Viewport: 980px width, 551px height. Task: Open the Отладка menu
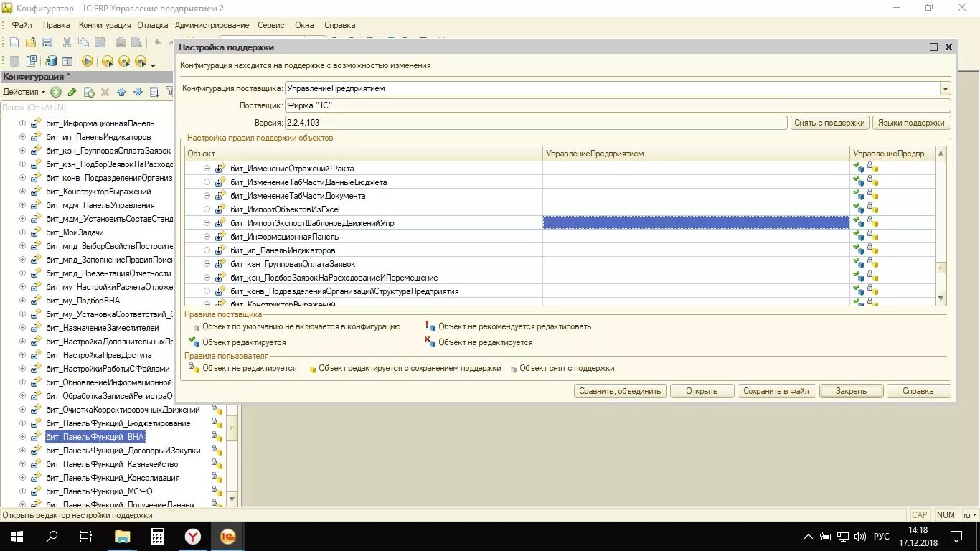point(153,25)
